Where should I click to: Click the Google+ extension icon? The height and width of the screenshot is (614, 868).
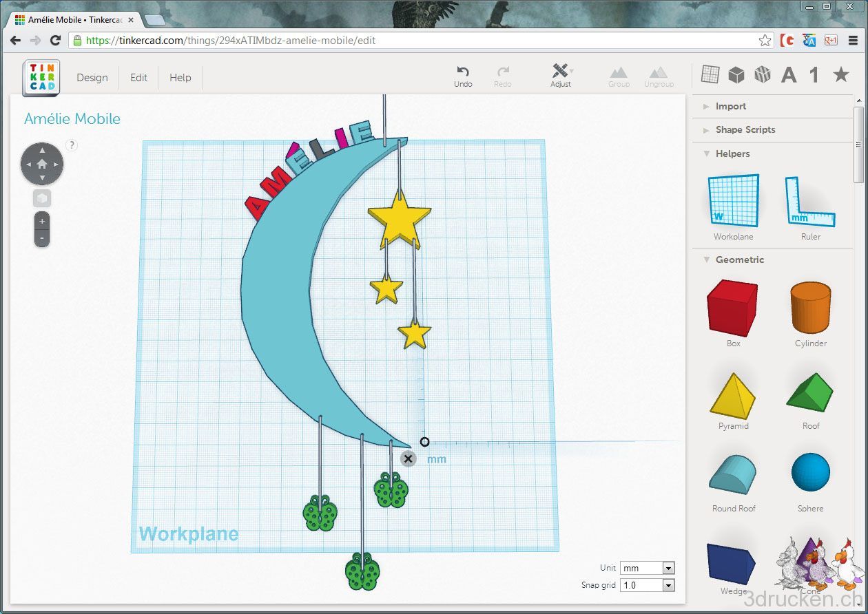pos(830,41)
